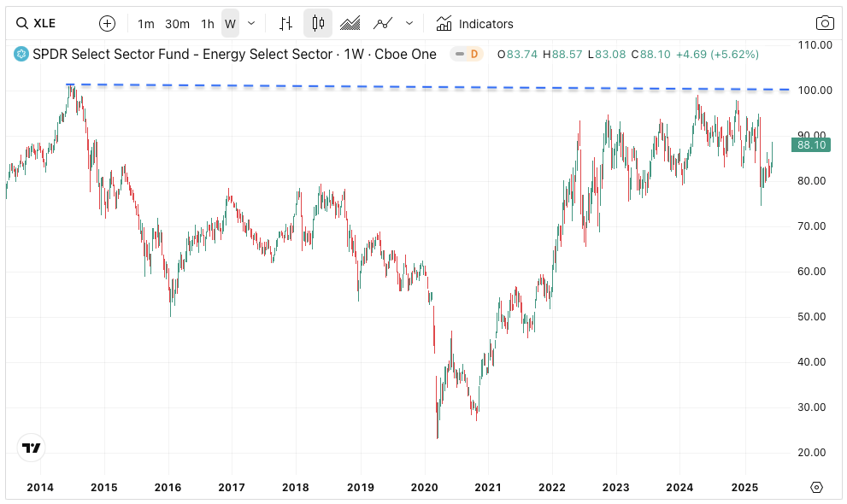
Task: Select the blue dashed trend line
Action: [x=426, y=87]
